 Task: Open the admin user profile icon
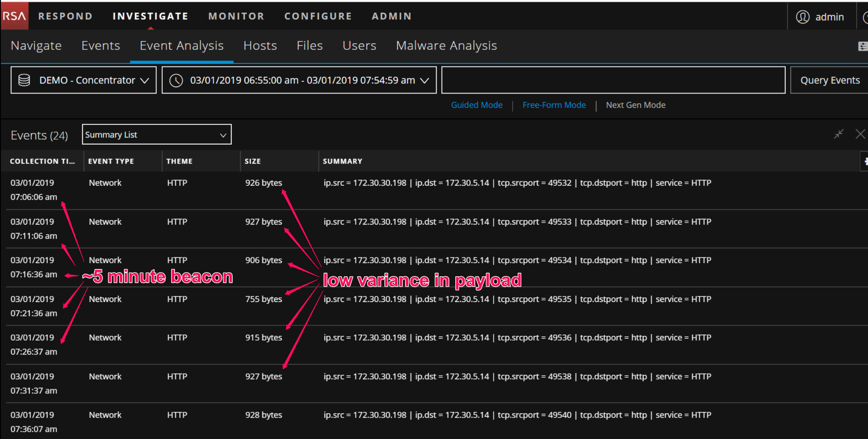(802, 17)
